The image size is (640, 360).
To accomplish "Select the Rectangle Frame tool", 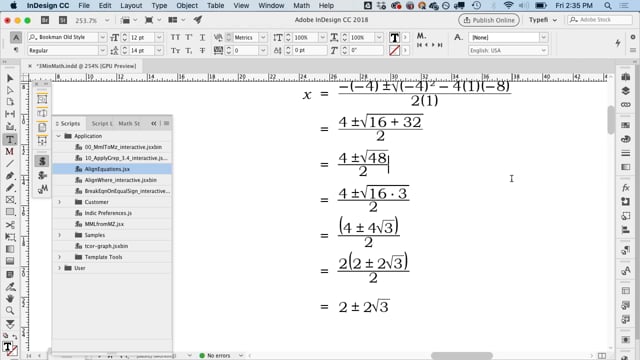I will click(10, 200).
